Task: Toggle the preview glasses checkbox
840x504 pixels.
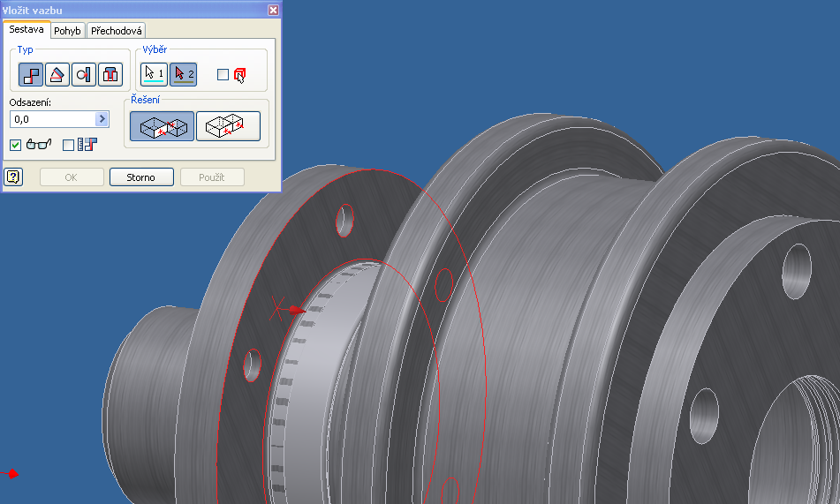Action: [16, 145]
